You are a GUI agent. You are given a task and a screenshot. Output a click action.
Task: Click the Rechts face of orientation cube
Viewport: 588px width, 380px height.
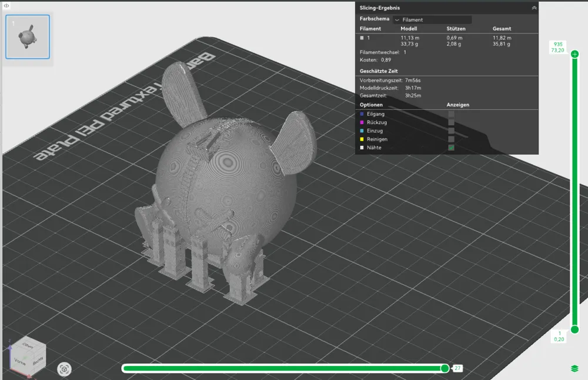tap(38, 361)
